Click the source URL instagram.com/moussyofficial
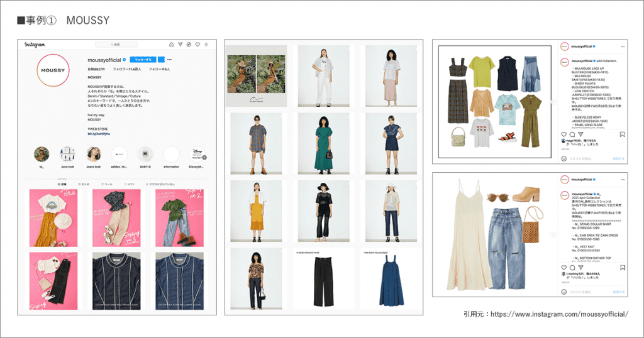This screenshot has width=644, height=338. [559, 314]
